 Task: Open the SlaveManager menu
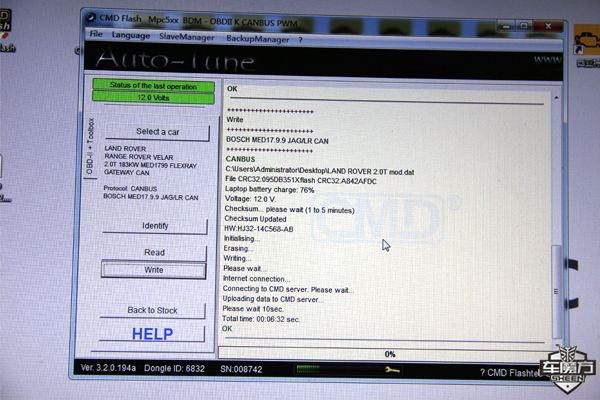187,37
